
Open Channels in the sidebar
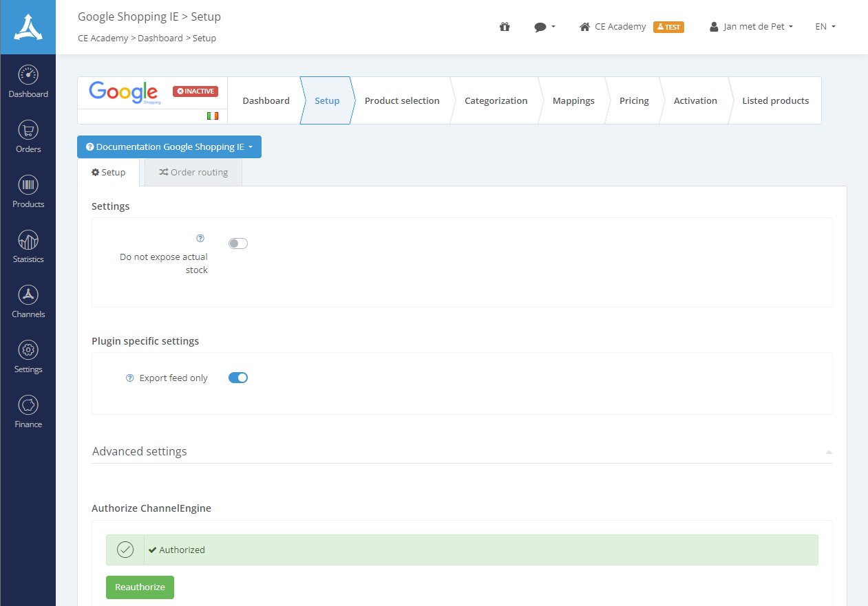pyautogui.click(x=28, y=303)
